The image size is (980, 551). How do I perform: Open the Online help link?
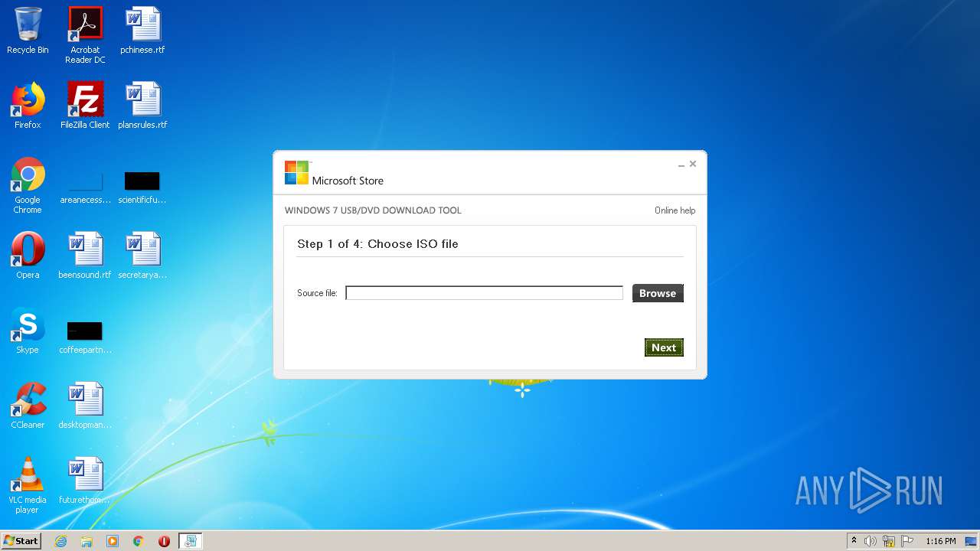(675, 210)
